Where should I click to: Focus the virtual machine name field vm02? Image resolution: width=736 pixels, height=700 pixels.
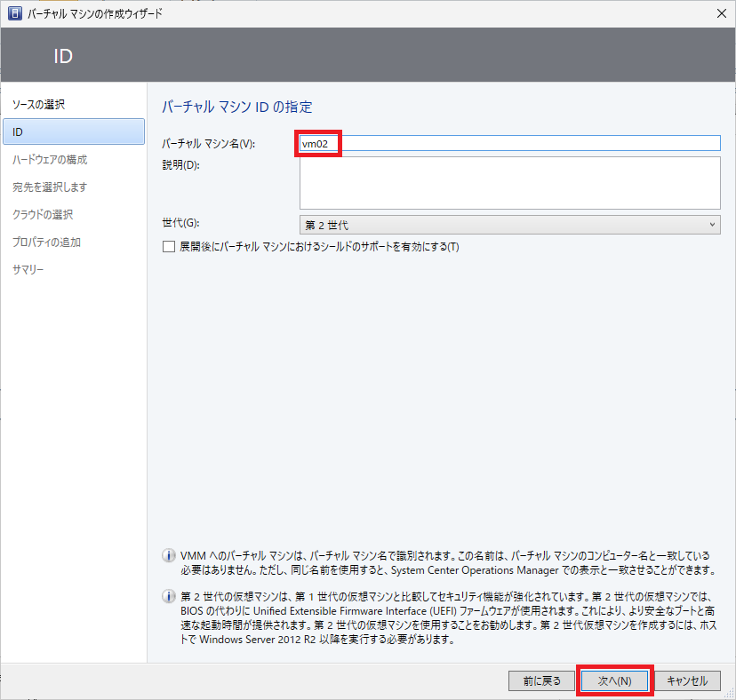[x=509, y=143]
